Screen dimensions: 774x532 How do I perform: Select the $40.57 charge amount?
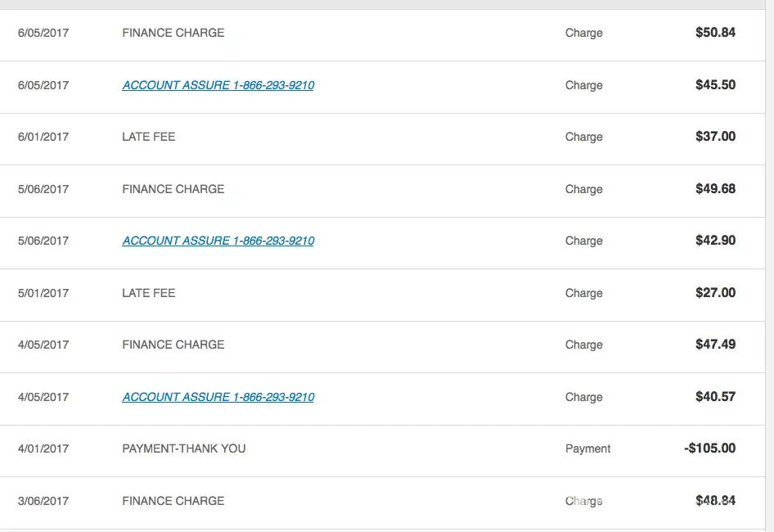715,397
